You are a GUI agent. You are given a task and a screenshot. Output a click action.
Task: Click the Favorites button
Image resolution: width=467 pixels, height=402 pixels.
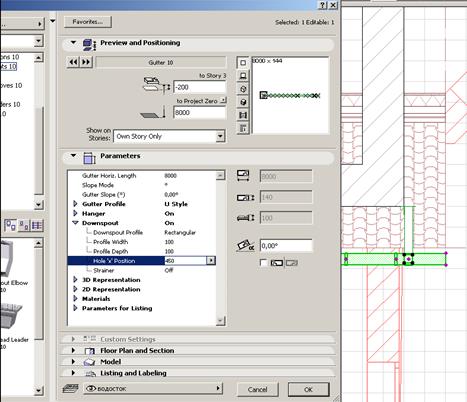pos(88,22)
